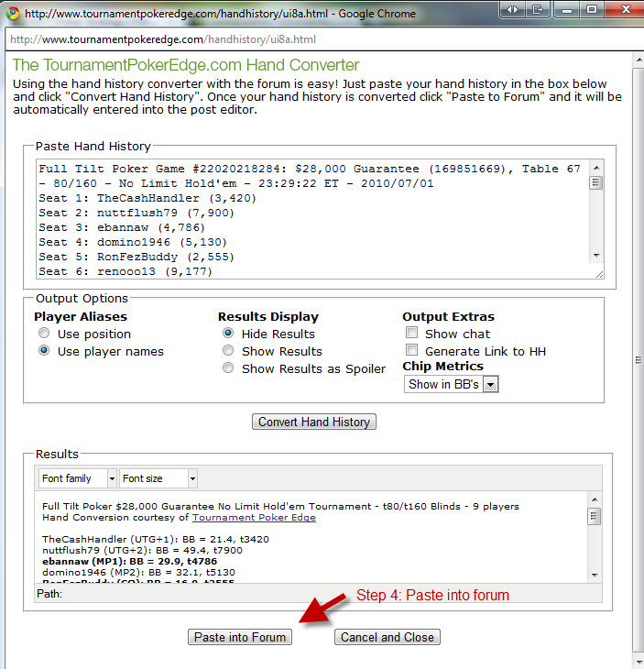Click the 'domino1946 (MP2)' result line

[x=138, y=573]
